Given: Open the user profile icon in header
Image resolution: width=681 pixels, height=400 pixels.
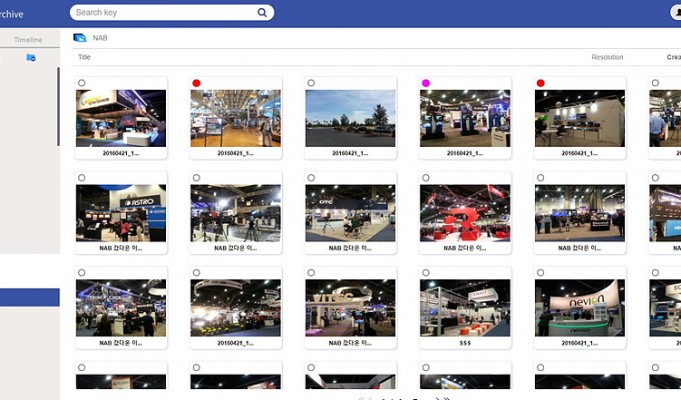Looking at the screenshot, I should coord(677,13).
